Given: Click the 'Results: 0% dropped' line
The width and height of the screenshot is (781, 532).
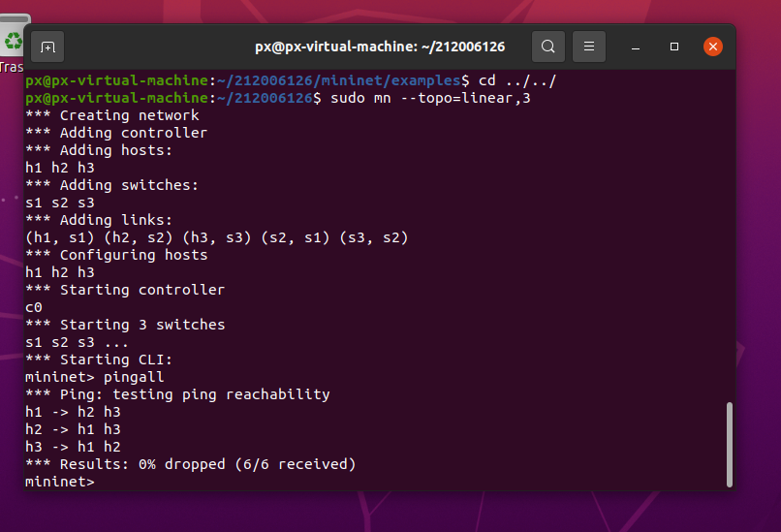Looking at the screenshot, I should tap(190, 464).
